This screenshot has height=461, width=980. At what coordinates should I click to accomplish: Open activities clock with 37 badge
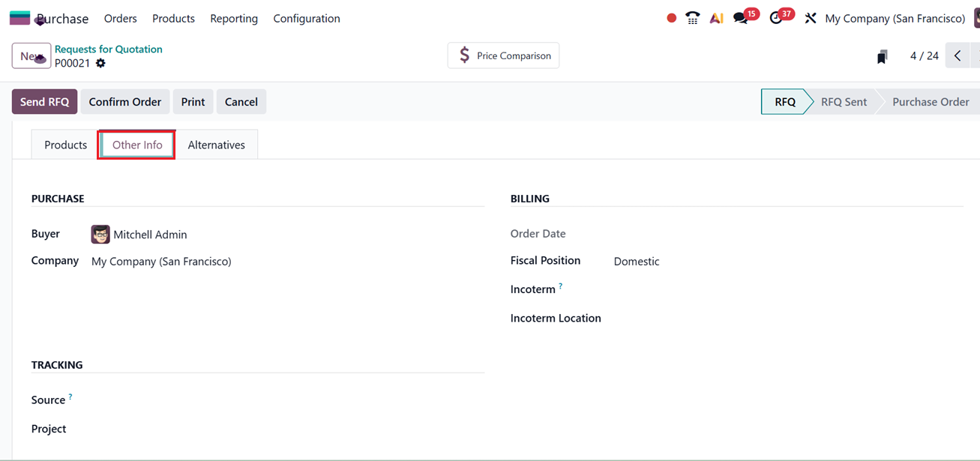(777, 18)
